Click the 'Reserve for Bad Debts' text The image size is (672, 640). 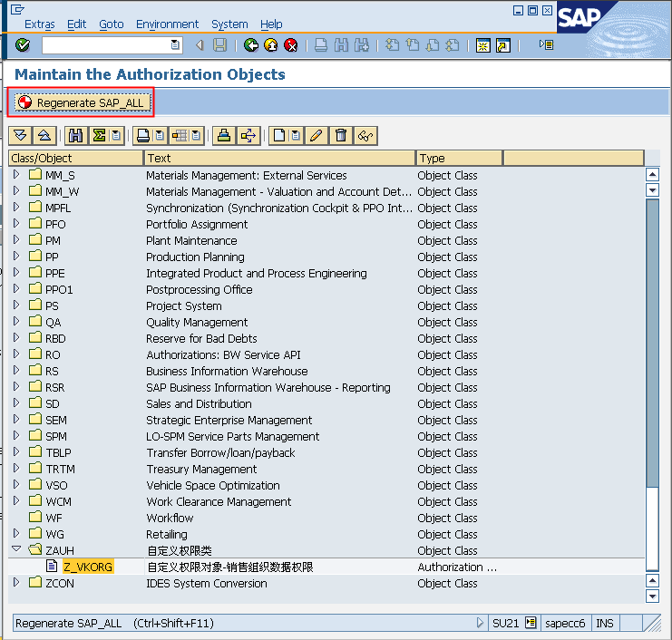click(x=201, y=338)
